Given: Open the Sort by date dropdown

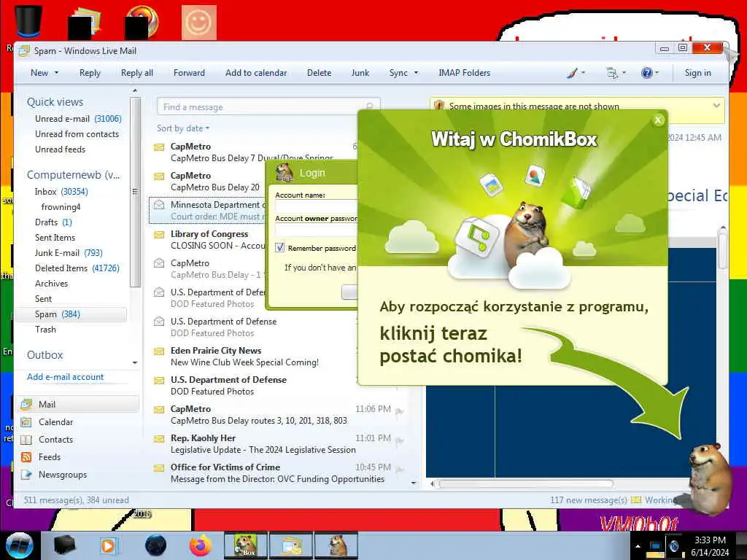Looking at the screenshot, I should (183, 128).
